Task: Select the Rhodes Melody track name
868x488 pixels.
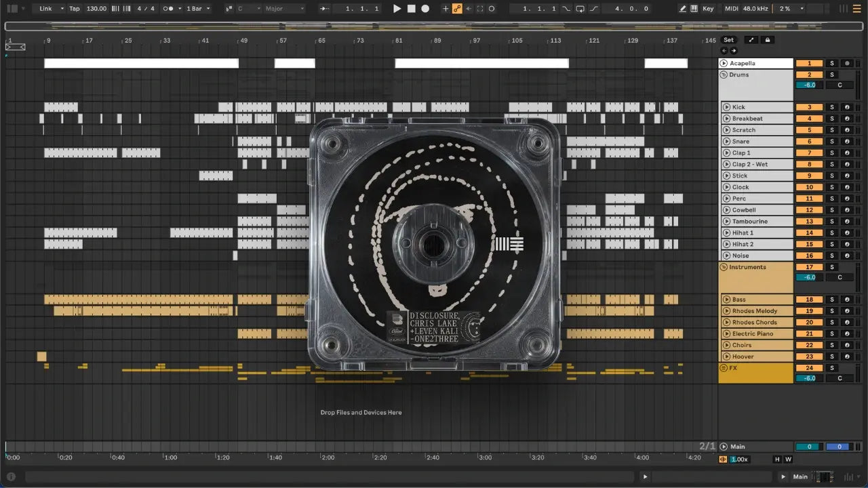Action: pos(755,311)
